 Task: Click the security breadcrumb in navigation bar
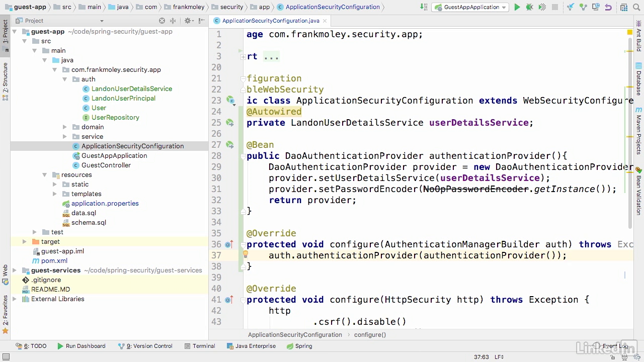click(227, 7)
